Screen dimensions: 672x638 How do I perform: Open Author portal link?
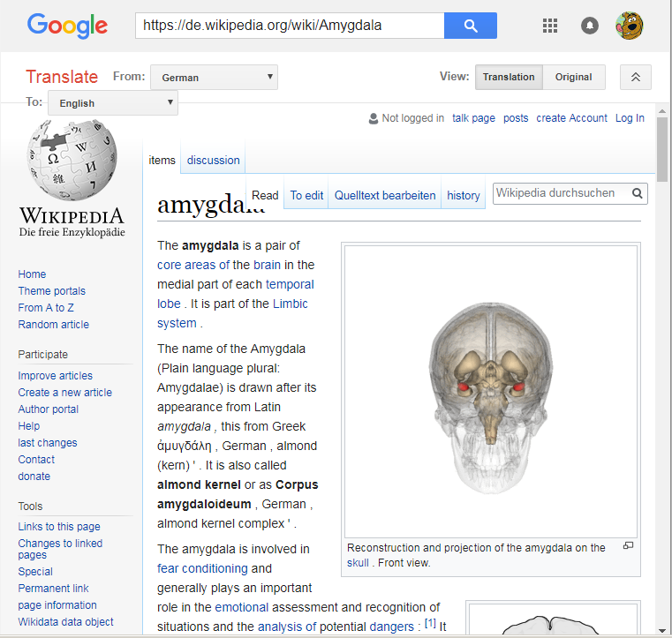click(48, 409)
